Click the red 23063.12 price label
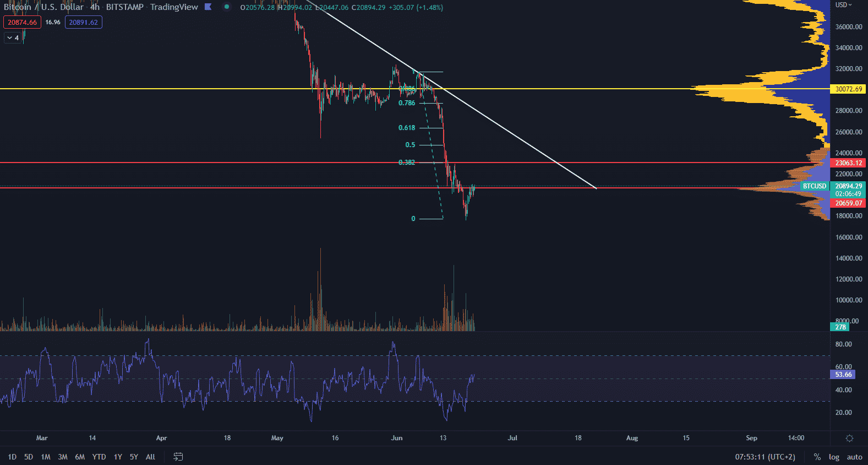Screen dimensions: 868x465 point(848,163)
